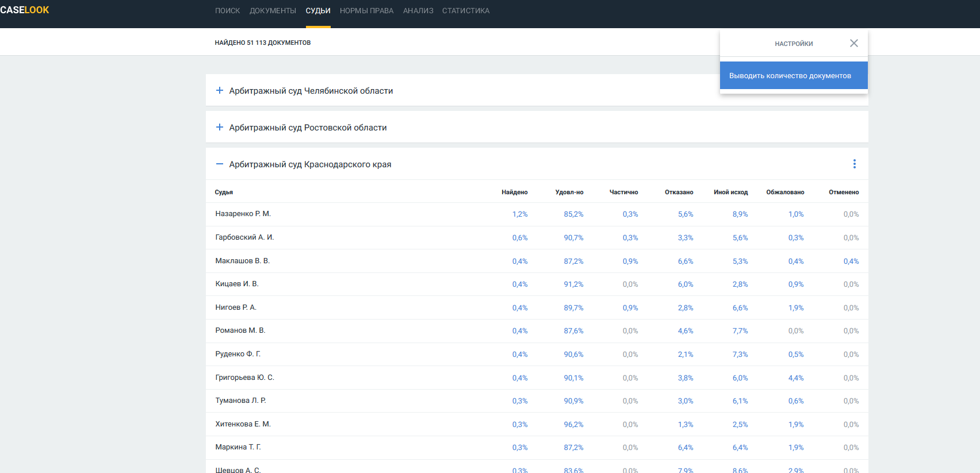Click the Обжаловано column header
This screenshot has width=980, height=473.
point(785,192)
